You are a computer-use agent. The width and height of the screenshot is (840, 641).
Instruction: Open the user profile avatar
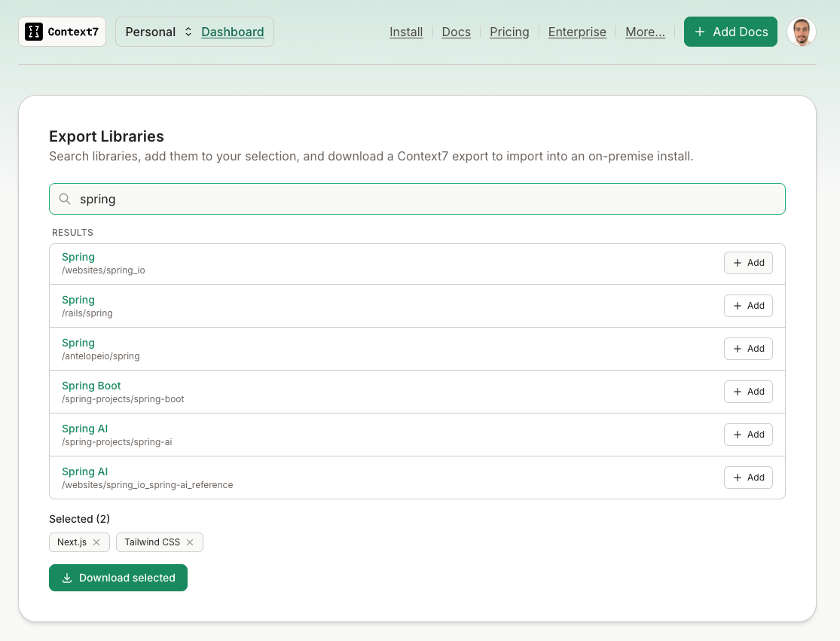coord(802,32)
